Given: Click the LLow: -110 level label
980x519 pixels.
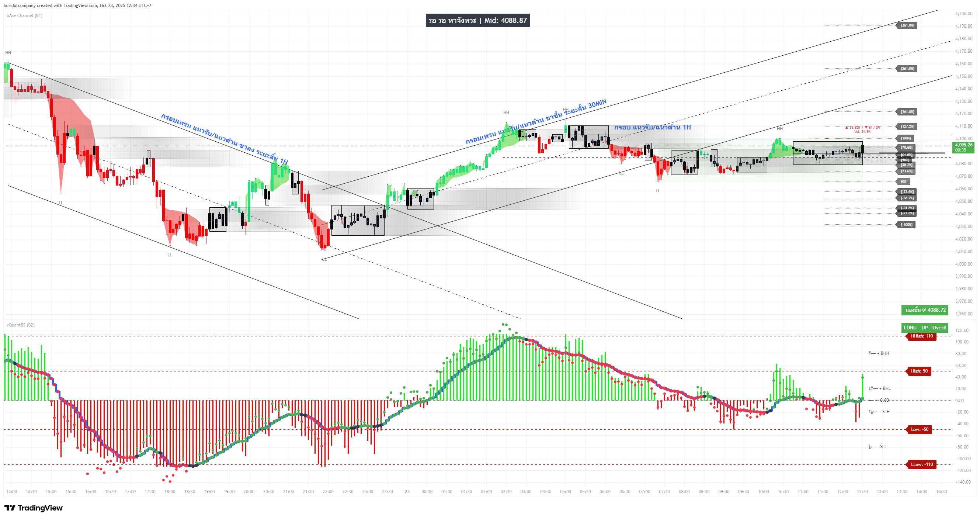Looking at the screenshot, I should click(921, 464).
